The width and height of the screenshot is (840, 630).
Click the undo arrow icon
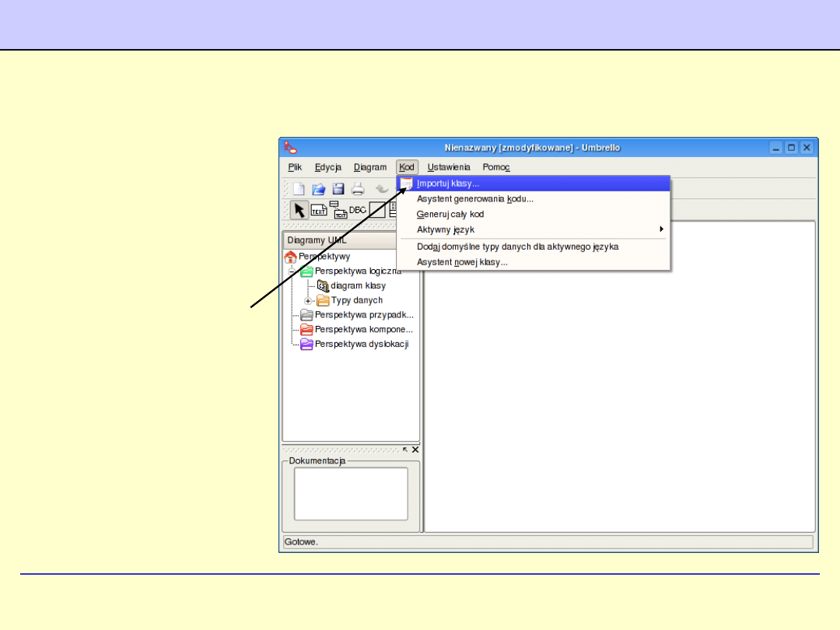pos(382,188)
